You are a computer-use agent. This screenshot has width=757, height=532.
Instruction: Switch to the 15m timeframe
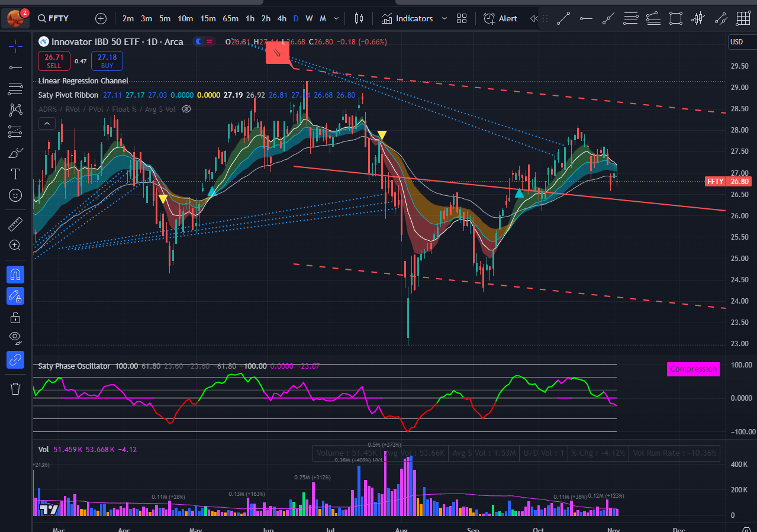click(x=208, y=18)
